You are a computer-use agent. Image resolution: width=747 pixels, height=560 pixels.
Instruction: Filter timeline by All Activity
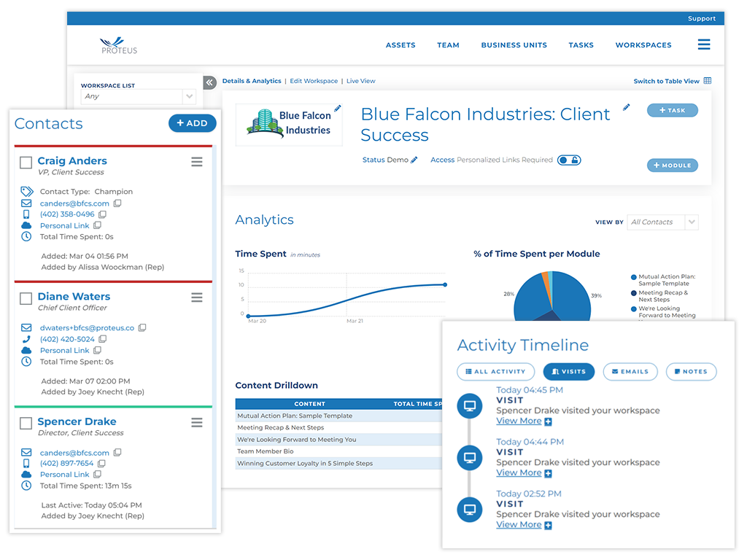point(495,371)
